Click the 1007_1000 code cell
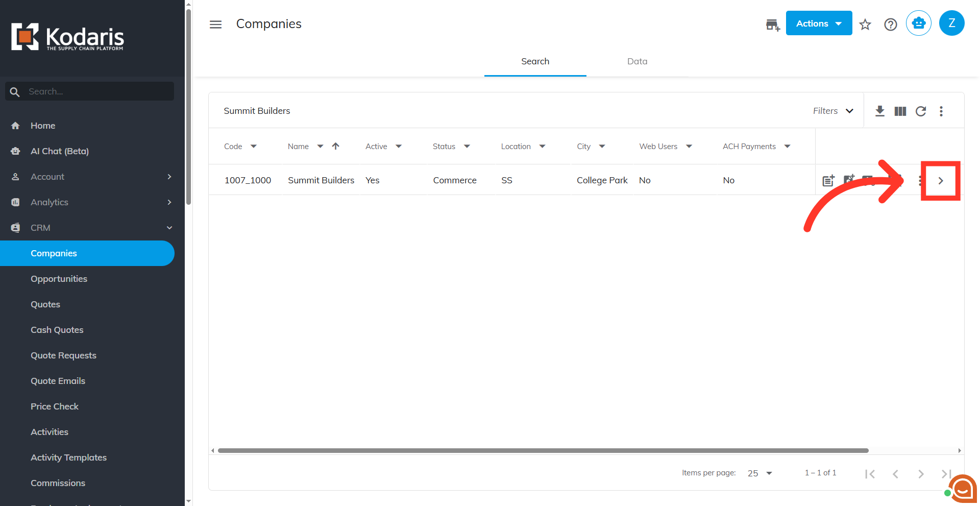 248,180
